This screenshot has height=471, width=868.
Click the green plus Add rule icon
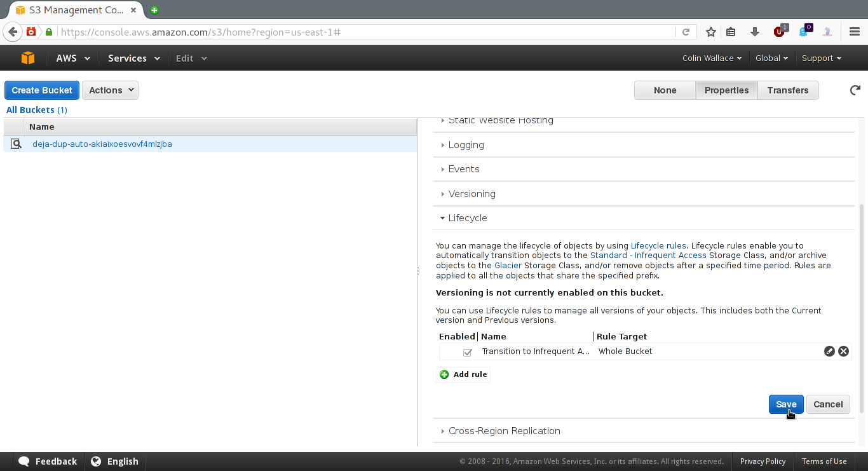pos(444,374)
